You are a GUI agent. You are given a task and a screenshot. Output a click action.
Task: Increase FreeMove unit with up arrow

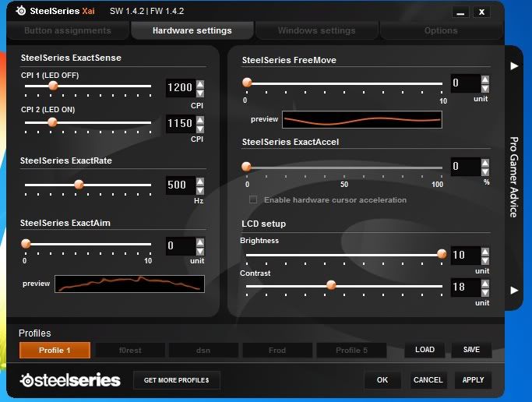485,79
